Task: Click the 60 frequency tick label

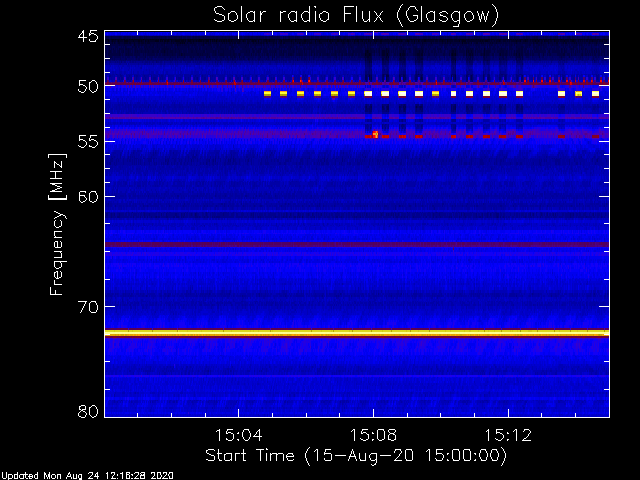Action: (88, 197)
